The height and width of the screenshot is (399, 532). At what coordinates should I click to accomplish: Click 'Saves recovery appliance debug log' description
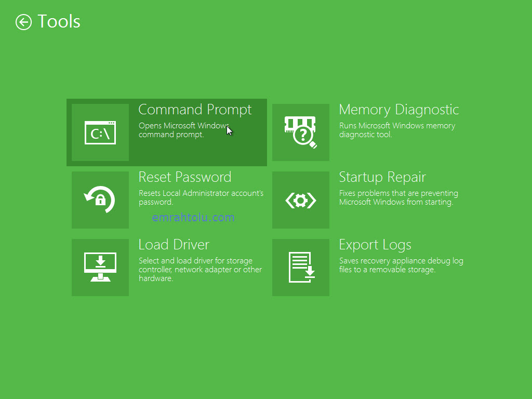[401, 265]
